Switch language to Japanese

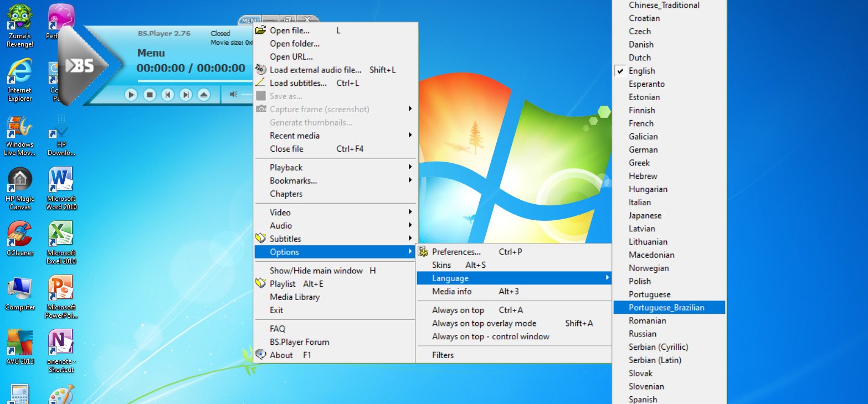point(669,215)
